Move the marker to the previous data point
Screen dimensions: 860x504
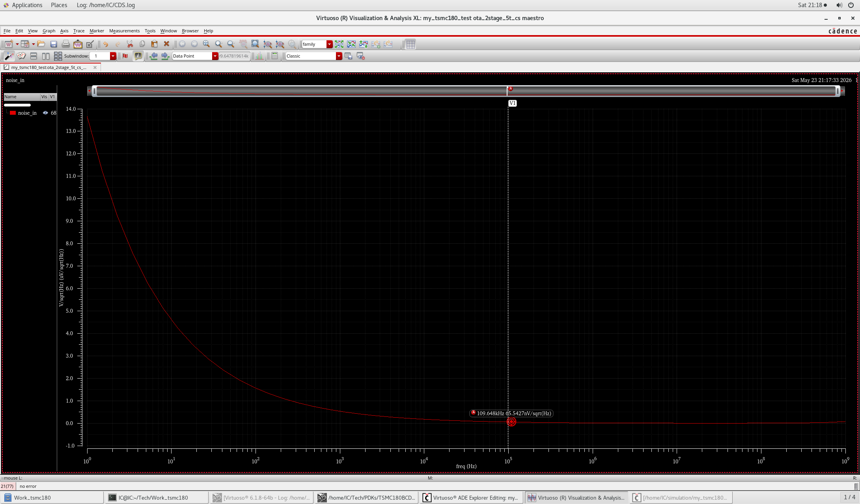(x=154, y=56)
